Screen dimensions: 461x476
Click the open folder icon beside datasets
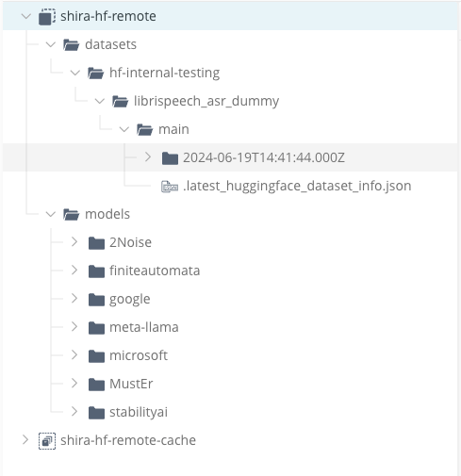[x=72, y=45]
